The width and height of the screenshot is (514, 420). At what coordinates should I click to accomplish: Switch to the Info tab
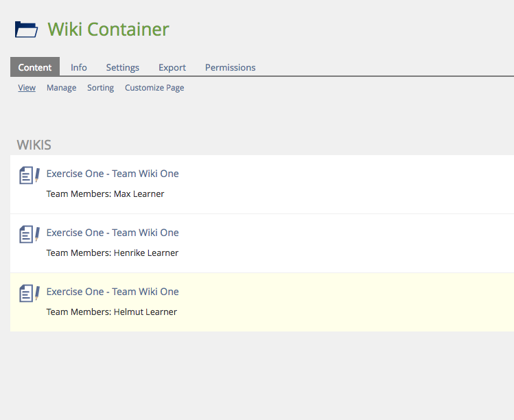pos(79,67)
